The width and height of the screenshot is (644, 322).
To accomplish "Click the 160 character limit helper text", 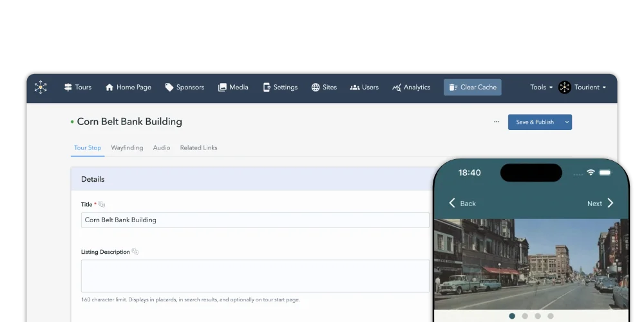I will tap(191, 300).
